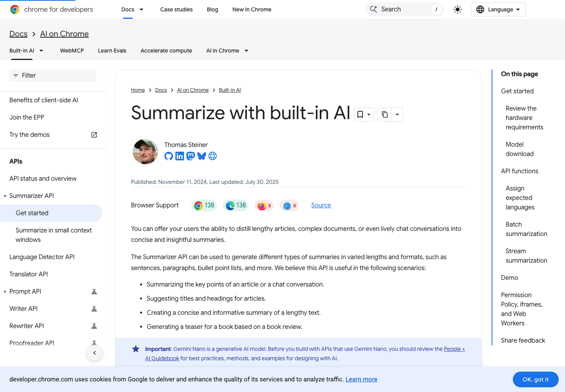Click the Built-in AI breadcrumb link
Screen dimensions: 565x392
[x=230, y=90]
